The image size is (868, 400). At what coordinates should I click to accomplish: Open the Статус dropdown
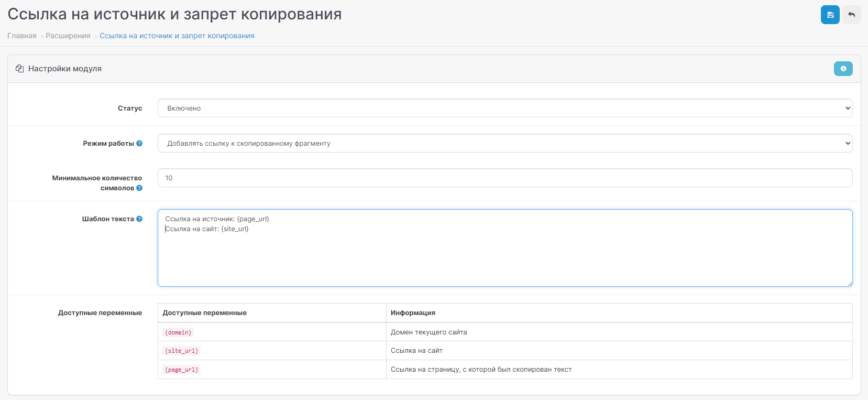click(504, 108)
